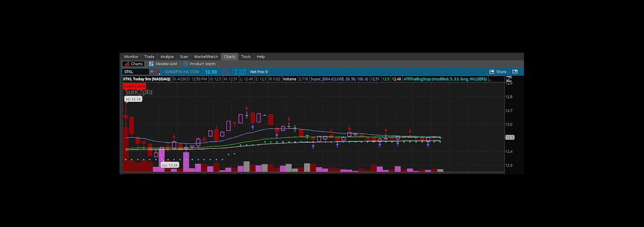The width and height of the screenshot is (644, 227).
Task: Select the MarketWatch tab
Action: (x=206, y=57)
